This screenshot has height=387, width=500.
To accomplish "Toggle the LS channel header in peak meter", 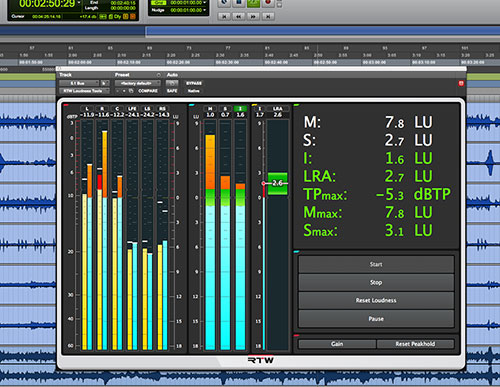I will tap(147, 109).
